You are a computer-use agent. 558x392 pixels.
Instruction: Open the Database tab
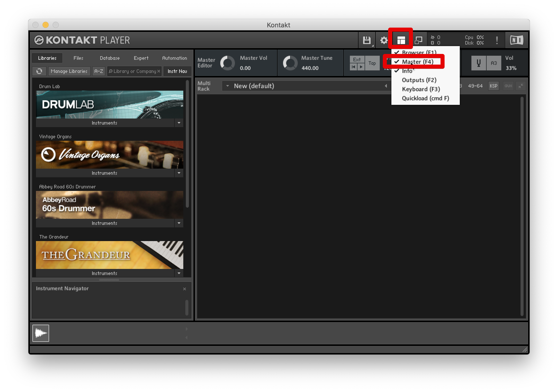[110, 58]
